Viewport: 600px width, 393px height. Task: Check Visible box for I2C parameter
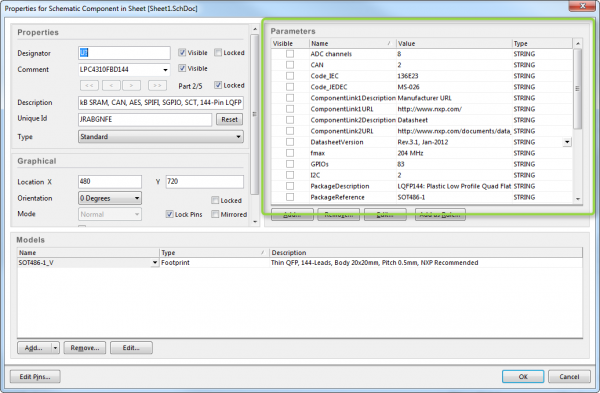290,175
